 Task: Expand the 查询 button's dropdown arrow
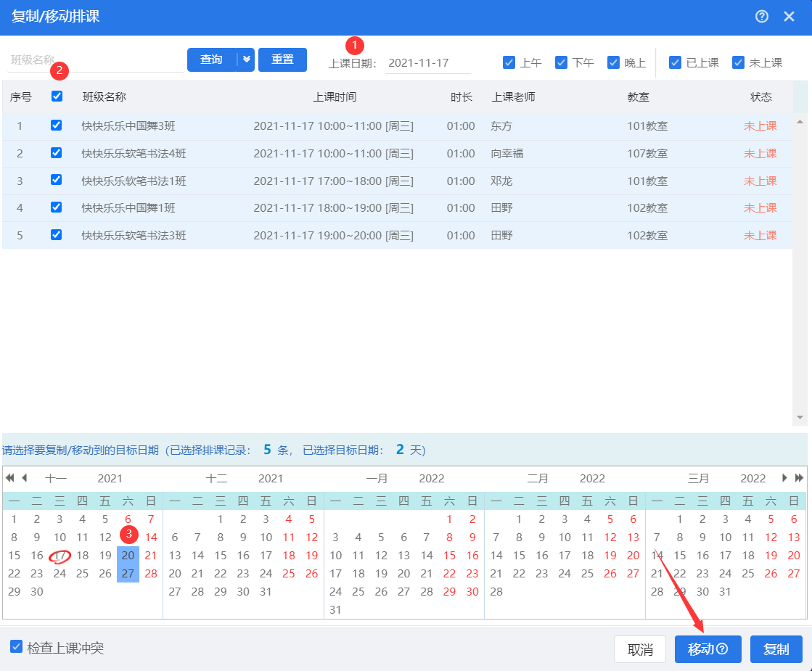point(247,59)
